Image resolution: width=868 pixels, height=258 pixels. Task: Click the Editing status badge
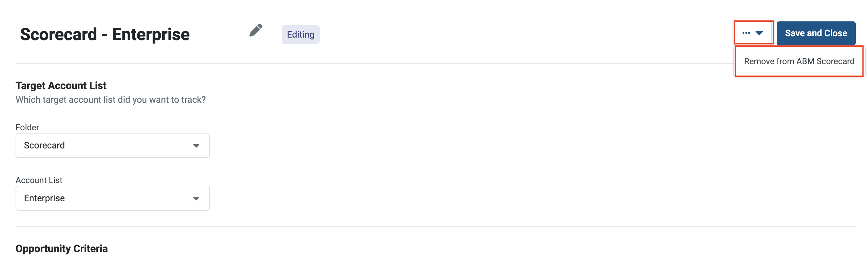point(301,34)
